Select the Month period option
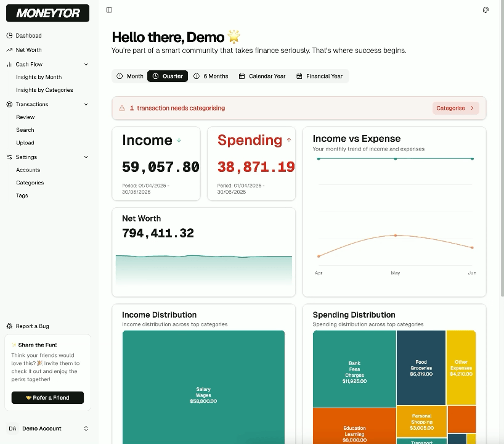 130,76
